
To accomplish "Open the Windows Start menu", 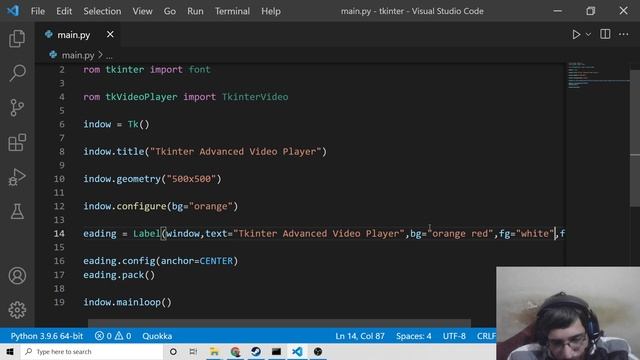I will pos(10,351).
